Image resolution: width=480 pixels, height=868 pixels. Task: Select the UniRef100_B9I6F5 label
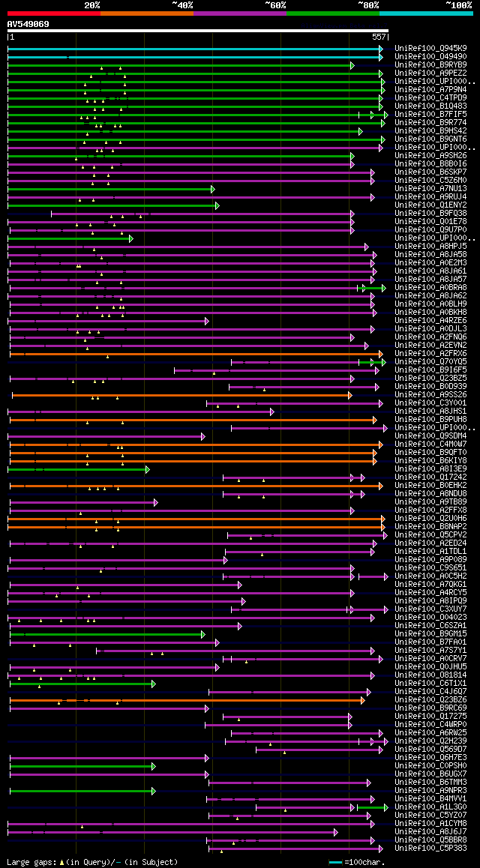[x=430, y=370]
